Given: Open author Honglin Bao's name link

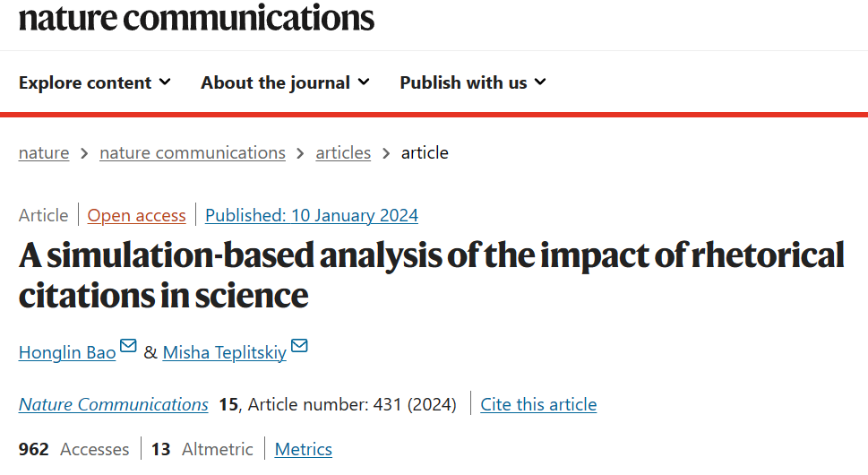Looking at the screenshot, I should click(x=67, y=352).
